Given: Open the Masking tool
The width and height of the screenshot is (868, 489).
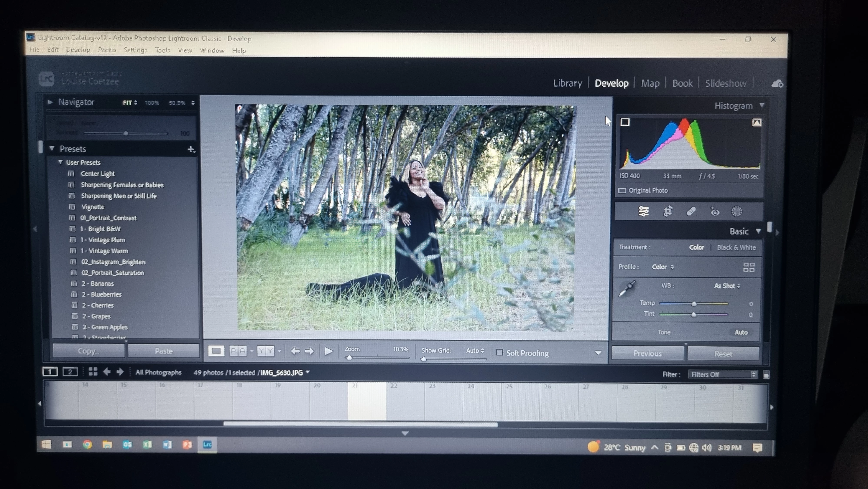Looking at the screenshot, I should point(736,211).
